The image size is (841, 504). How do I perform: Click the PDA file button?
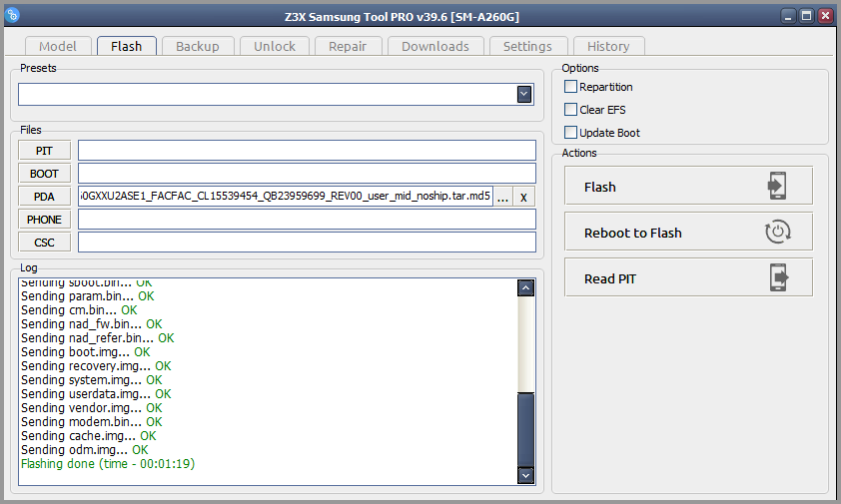(45, 197)
